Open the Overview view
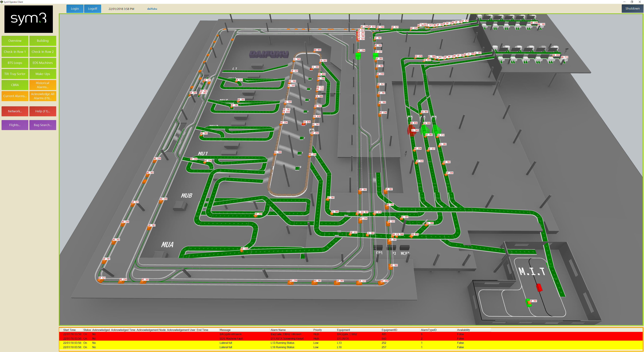The height and width of the screenshot is (352, 644). pyautogui.click(x=15, y=41)
